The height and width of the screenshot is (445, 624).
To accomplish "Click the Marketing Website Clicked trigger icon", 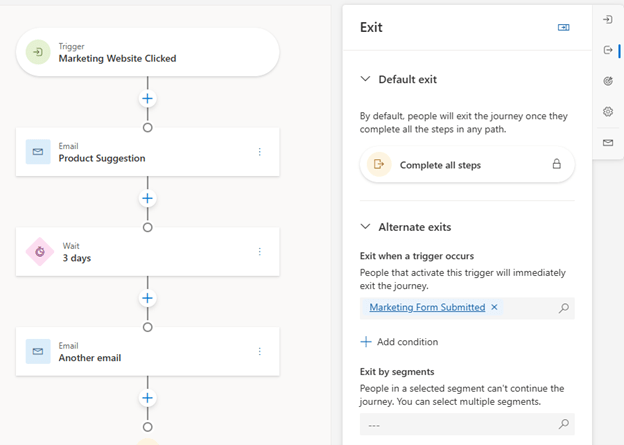I will tap(38, 52).
